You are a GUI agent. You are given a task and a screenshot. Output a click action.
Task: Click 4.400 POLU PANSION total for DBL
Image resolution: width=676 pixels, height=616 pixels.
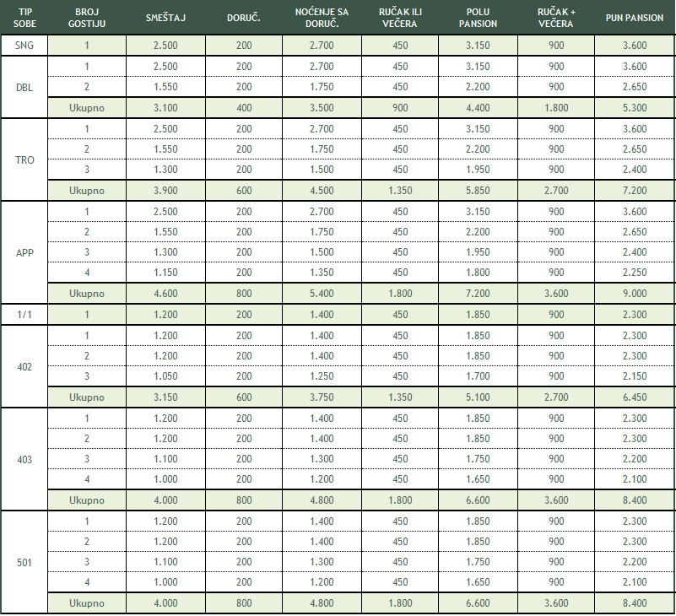pos(478,108)
